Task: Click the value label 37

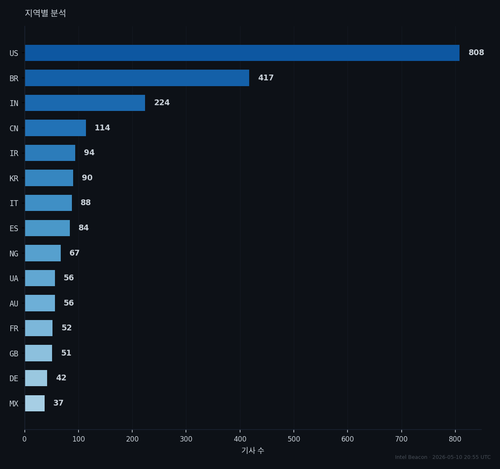Action: [58, 403]
